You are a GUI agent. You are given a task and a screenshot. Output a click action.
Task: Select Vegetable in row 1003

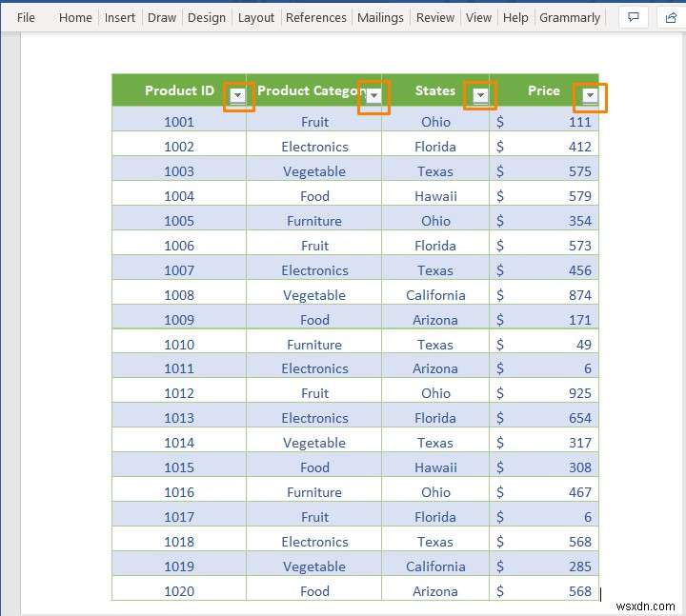point(314,171)
